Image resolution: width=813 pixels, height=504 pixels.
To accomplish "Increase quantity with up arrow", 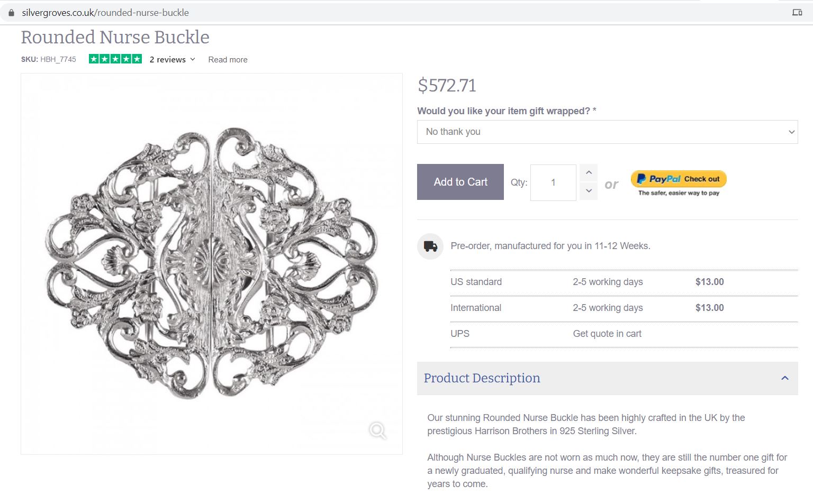I will (588, 172).
